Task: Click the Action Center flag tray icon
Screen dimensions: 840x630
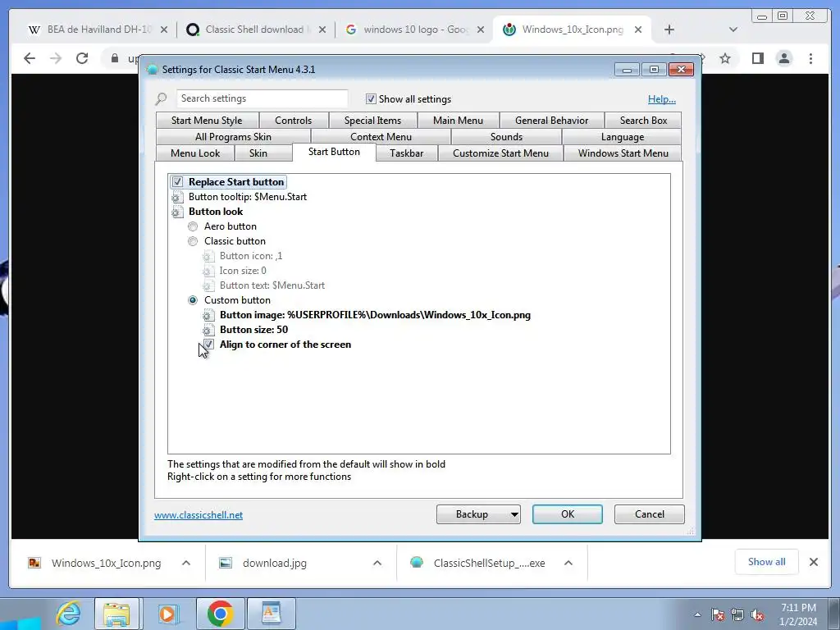Action: click(718, 614)
